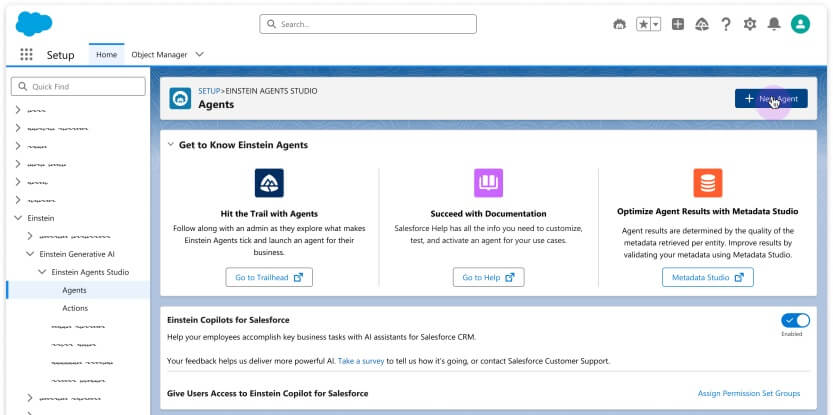Open the global actions plus icon
The image size is (833, 415).
[x=678, y=24]
